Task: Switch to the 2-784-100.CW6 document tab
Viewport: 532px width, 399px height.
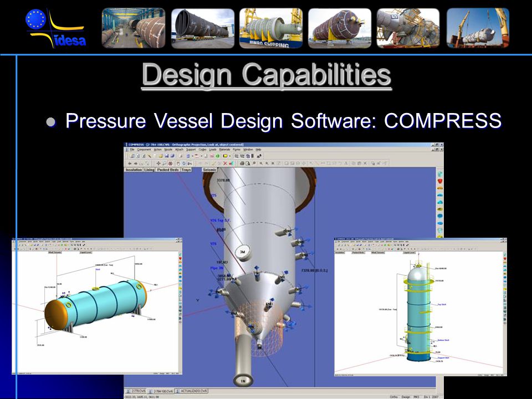Action: [162, 391]
